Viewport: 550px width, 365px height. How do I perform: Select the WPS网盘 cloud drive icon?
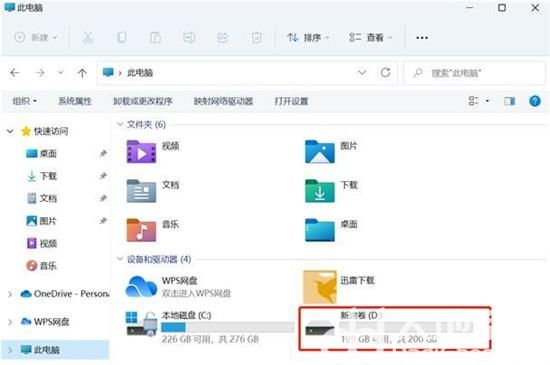pyautogui.click(x=141, y=286)
